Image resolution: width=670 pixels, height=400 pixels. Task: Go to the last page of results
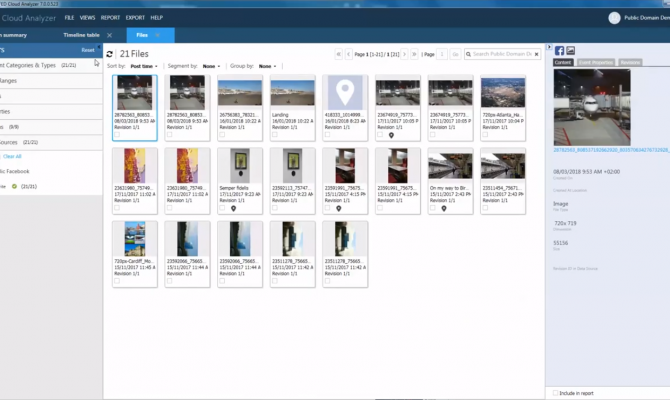pyautogui.click(x=413, y=53)
